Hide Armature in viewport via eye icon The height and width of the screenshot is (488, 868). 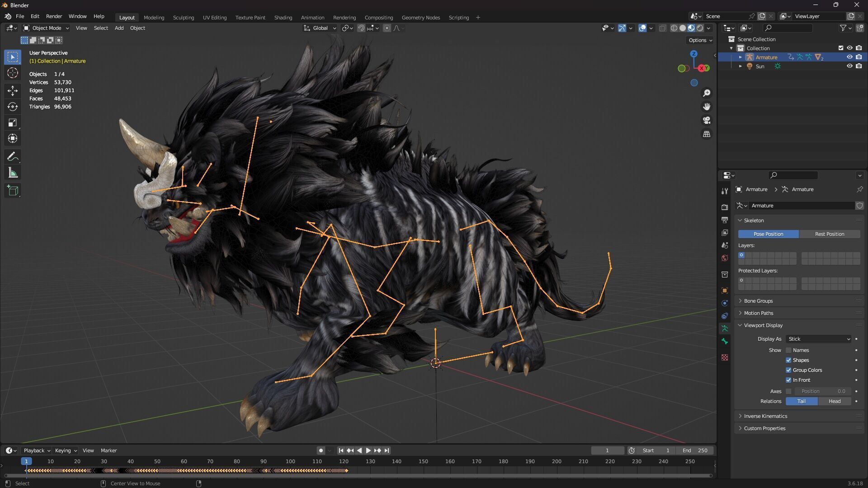849,57
